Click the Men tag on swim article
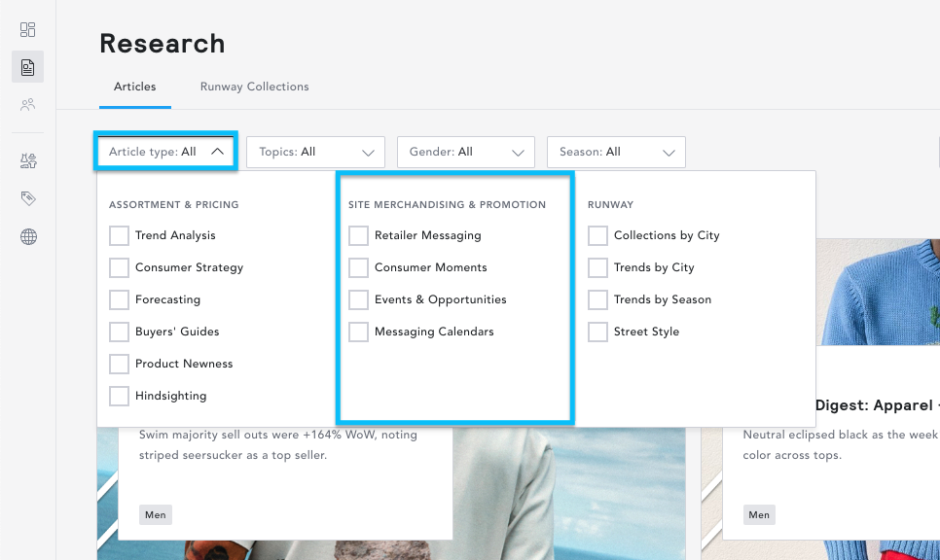 point(156,515)
